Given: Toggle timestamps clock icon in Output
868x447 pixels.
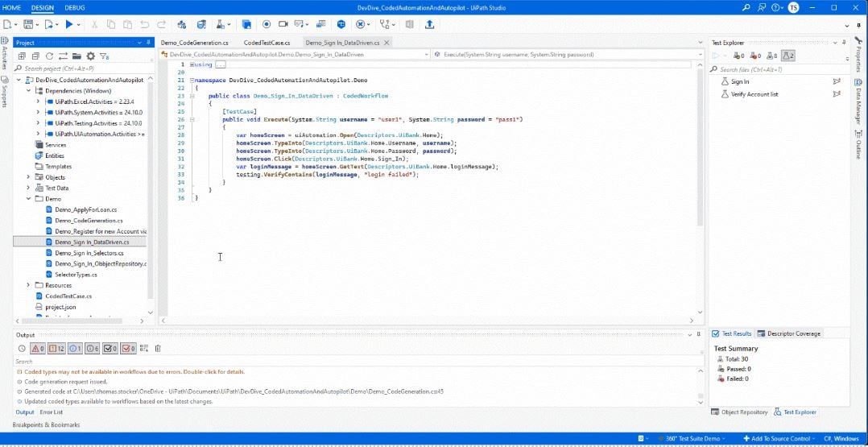Looking at the screenshot, I should 22,349.
